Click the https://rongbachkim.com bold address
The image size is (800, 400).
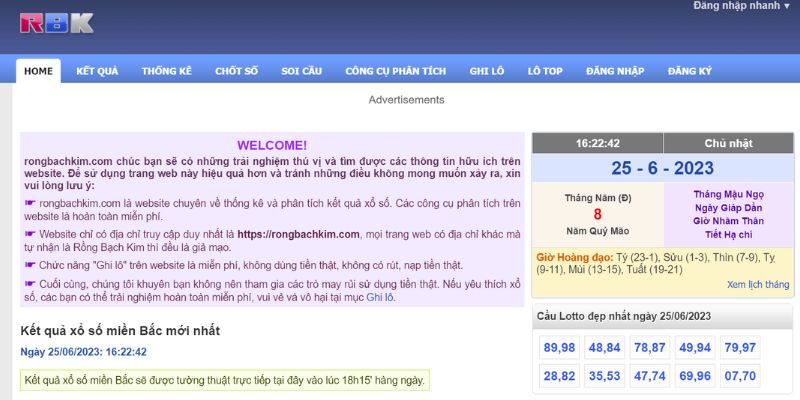click(x=298, y=235)
